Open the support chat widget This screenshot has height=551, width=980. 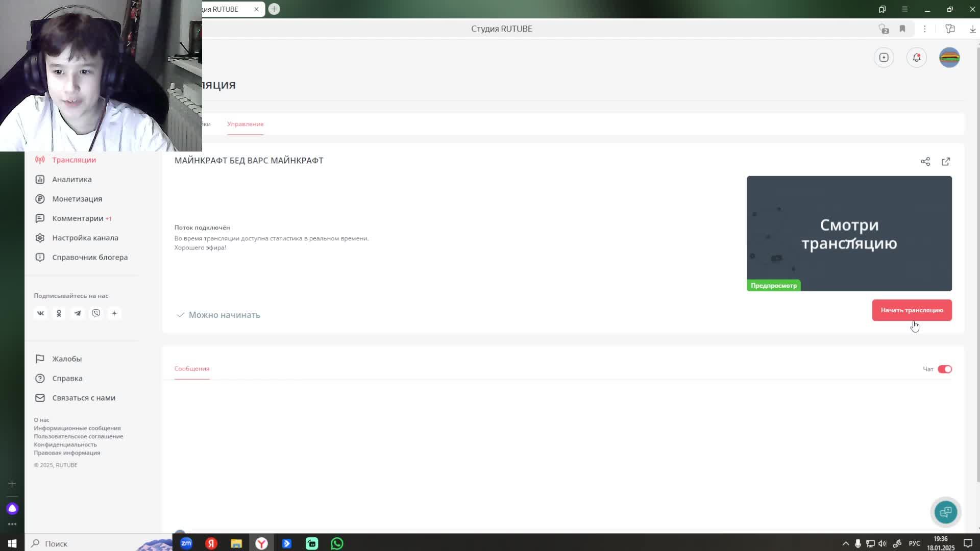(x=945, y=512)
